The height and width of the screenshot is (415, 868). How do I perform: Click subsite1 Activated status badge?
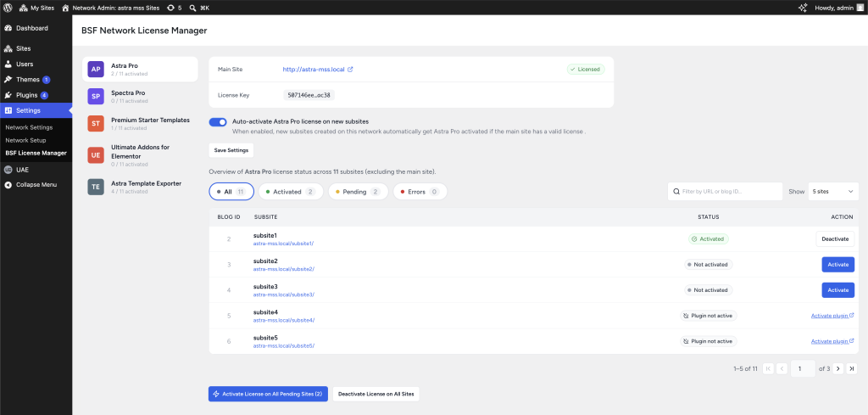(708, 238)
